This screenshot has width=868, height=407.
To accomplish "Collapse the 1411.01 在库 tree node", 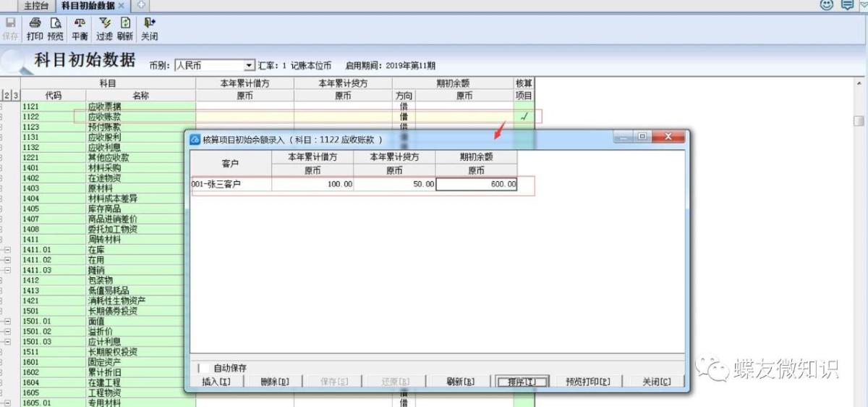I will click(7, 250).
